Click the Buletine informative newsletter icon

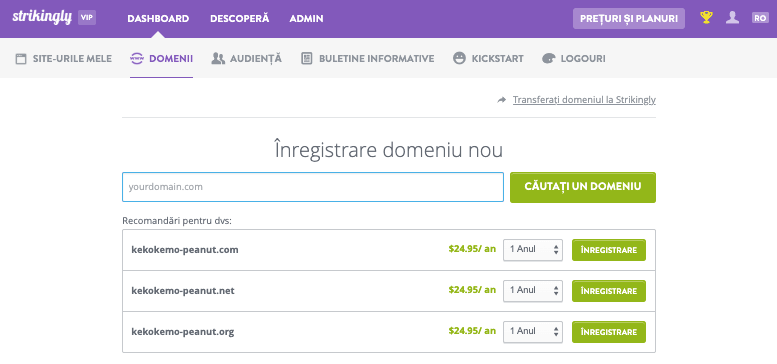click(307, 58)
